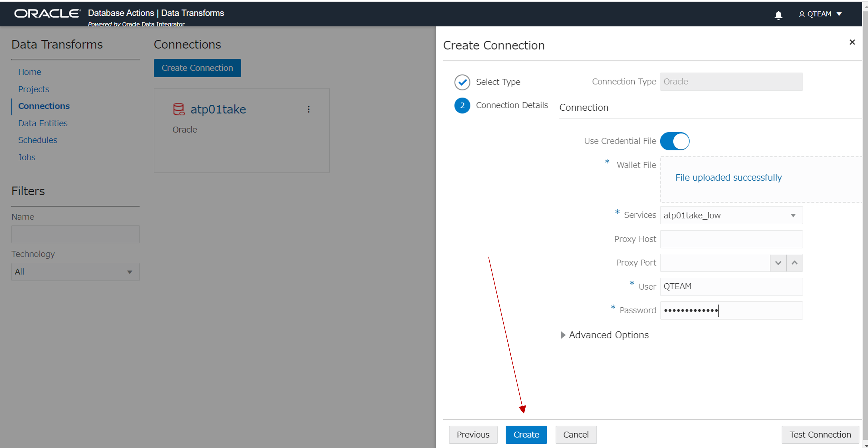Click the Proxy Host input field
This screenshot has width=868, height=448.
coord(731,239)
